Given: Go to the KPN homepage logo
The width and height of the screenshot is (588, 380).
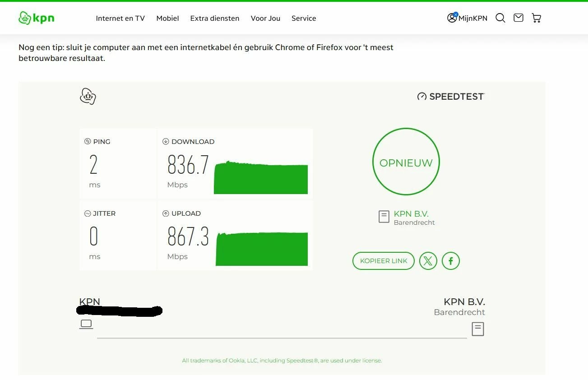Looking at the screenshot, I should pos(37,18).
